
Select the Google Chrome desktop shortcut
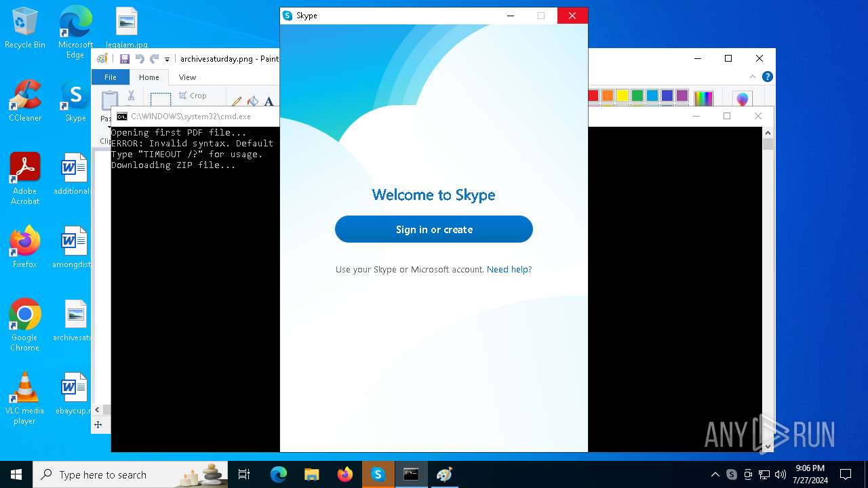[x=25, y=325]
